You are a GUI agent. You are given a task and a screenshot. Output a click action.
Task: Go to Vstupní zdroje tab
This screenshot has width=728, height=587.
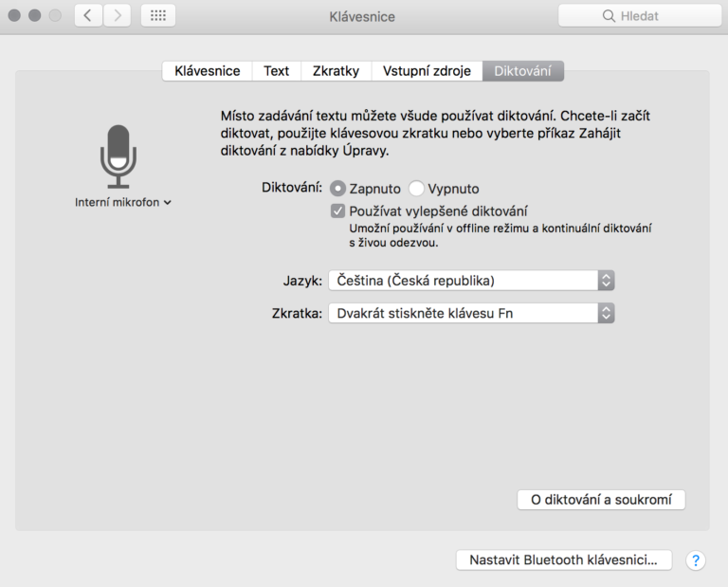[x=426, y=71]
